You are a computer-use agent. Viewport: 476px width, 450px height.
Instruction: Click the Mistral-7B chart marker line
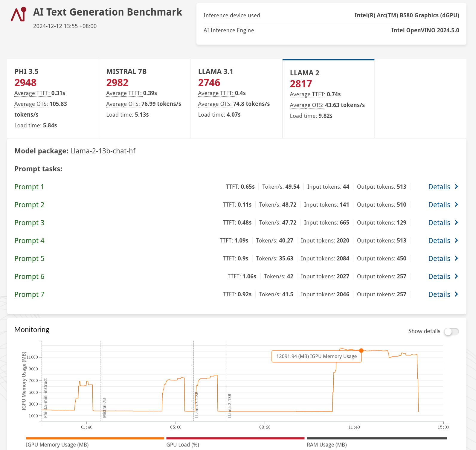tap(101, 381)
